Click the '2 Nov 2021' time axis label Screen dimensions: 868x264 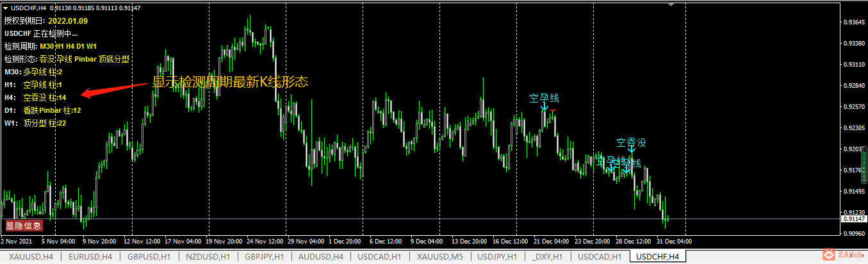pos(15,242)
